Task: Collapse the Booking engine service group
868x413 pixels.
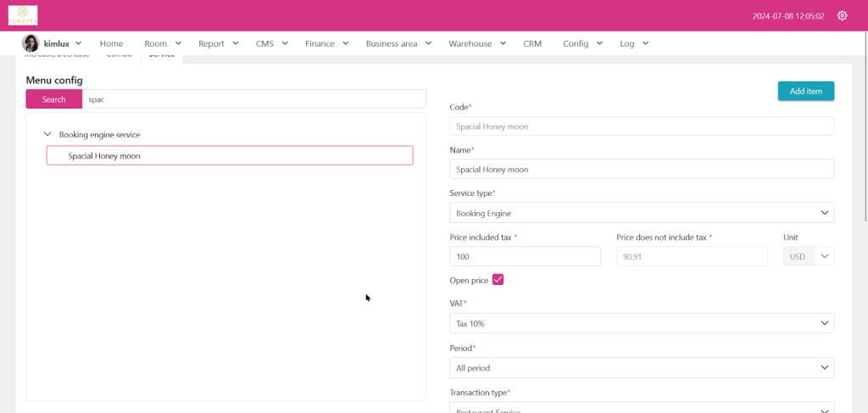Action: pos(47,134)
